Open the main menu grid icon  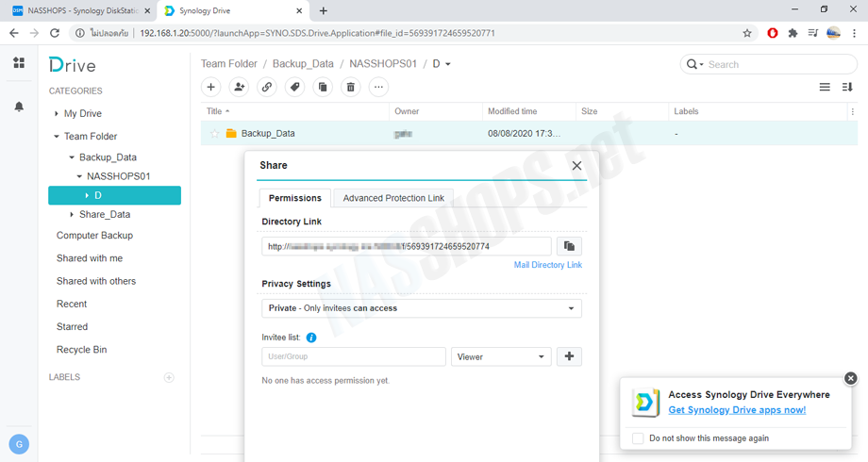(19, 62)
